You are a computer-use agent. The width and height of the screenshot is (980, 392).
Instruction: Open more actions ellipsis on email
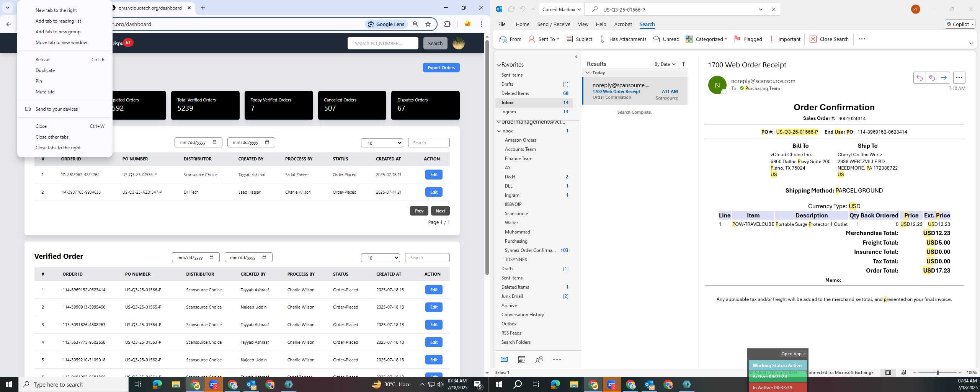click(959, 78)
